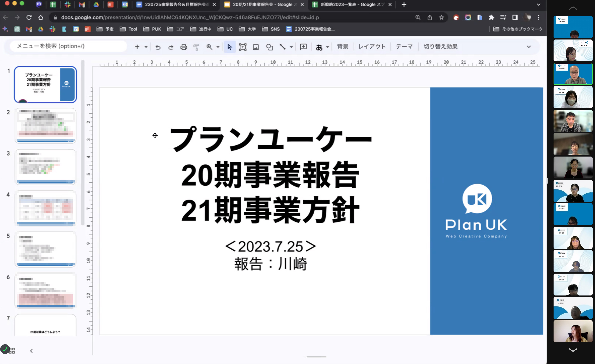Click the insert image icon
The image size is (595, 364).
click(256, 47)
